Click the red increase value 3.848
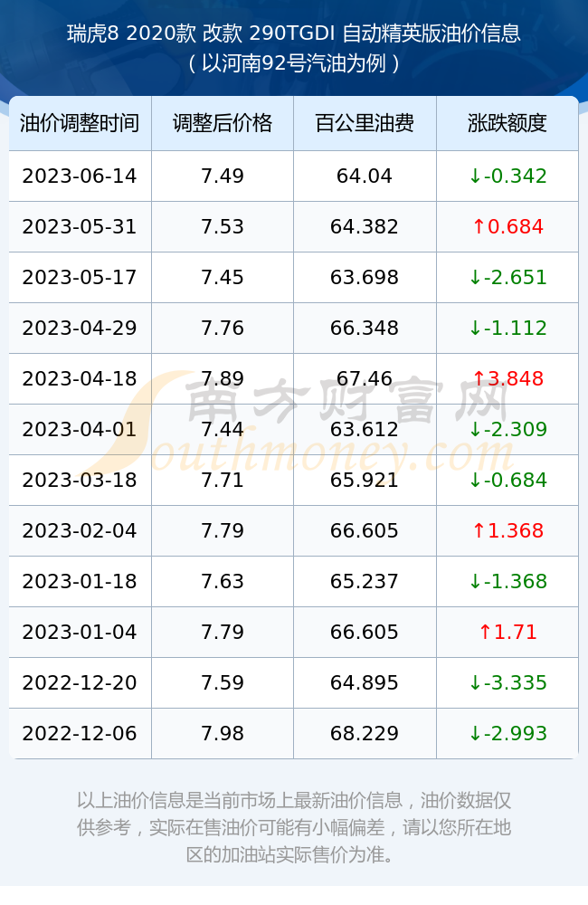The height and width of the screenshot is (905, 588). click(x=507, y=378)
